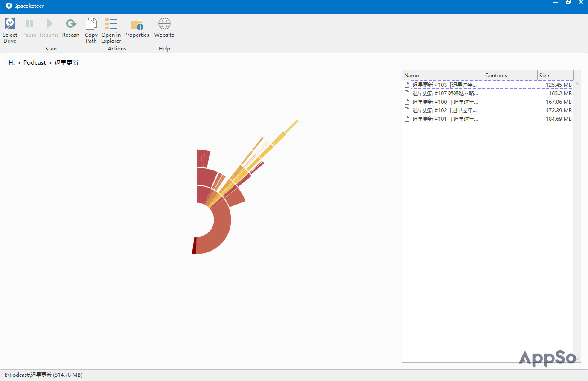Select the 184.69 MB file #101

445,119
